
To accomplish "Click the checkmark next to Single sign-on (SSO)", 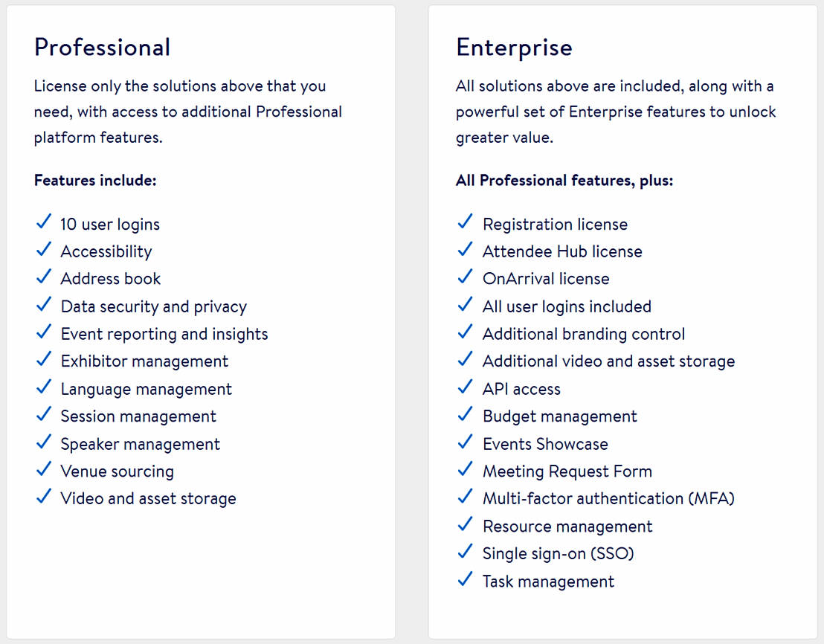I will point(465,552).
